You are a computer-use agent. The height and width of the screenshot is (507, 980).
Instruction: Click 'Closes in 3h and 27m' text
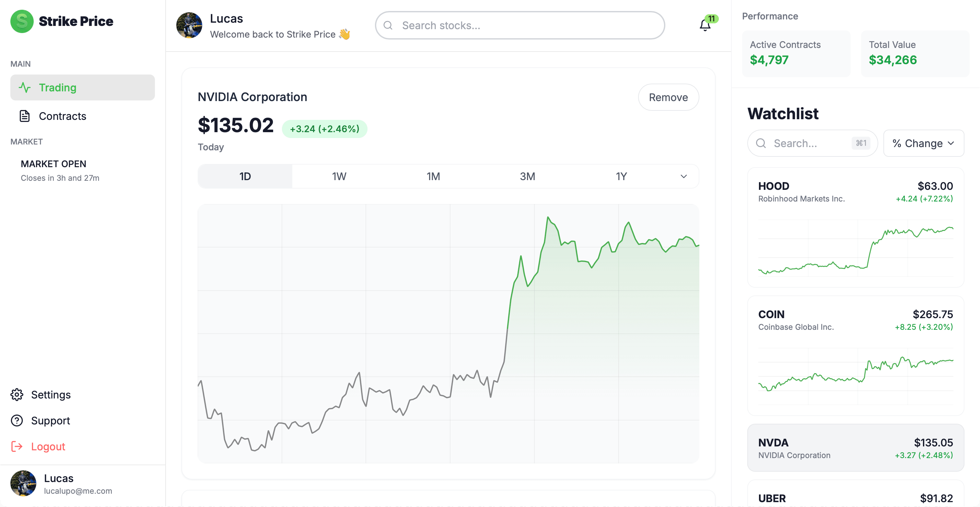pyautogui.click(x=60, y=178)
